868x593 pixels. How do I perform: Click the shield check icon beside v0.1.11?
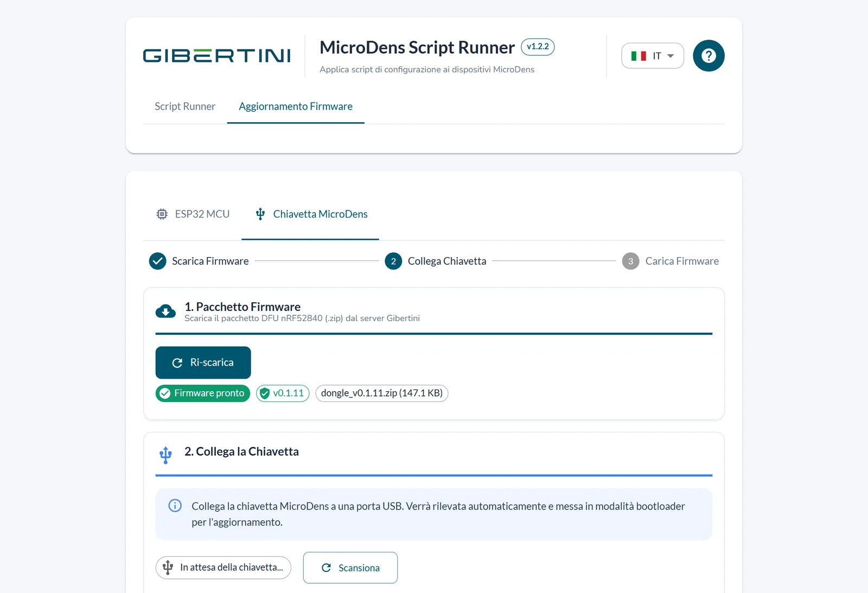[265, 393]
